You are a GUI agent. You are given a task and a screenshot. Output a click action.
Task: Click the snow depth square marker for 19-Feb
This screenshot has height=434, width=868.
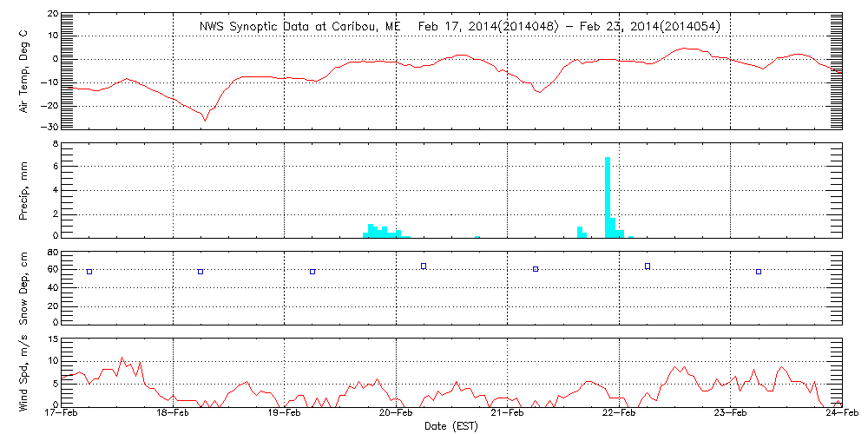[x=312, y=271]
